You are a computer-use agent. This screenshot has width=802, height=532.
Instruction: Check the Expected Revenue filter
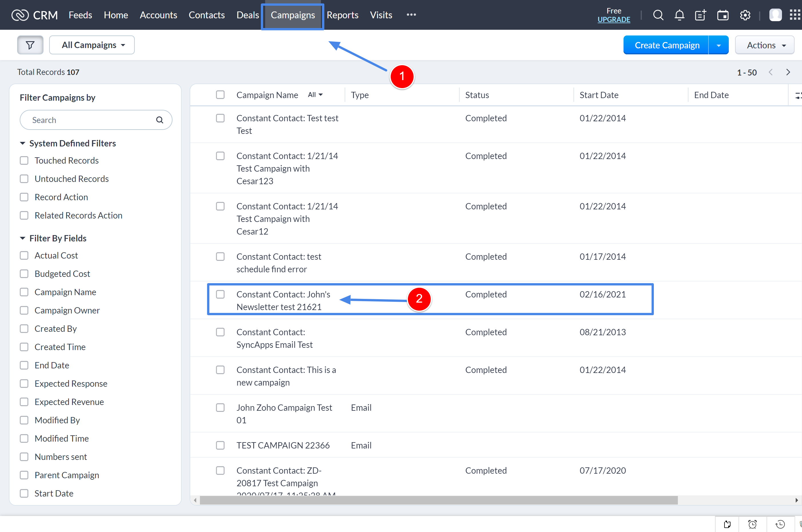point(24,402)
